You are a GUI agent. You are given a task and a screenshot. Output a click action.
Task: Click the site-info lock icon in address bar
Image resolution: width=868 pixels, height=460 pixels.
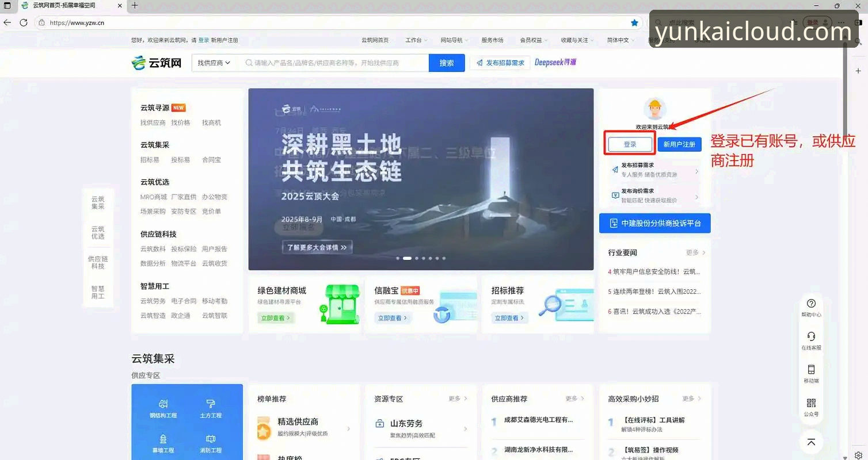[x=41, y=23]
